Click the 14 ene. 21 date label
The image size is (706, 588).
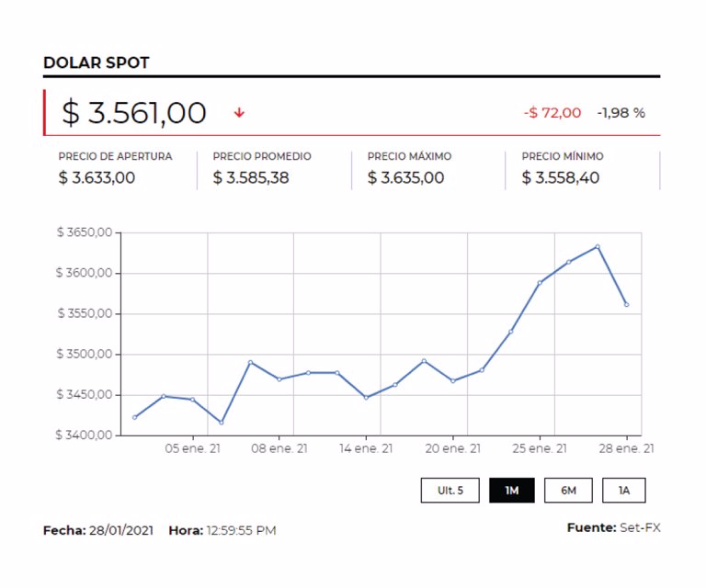coord(366,448)
